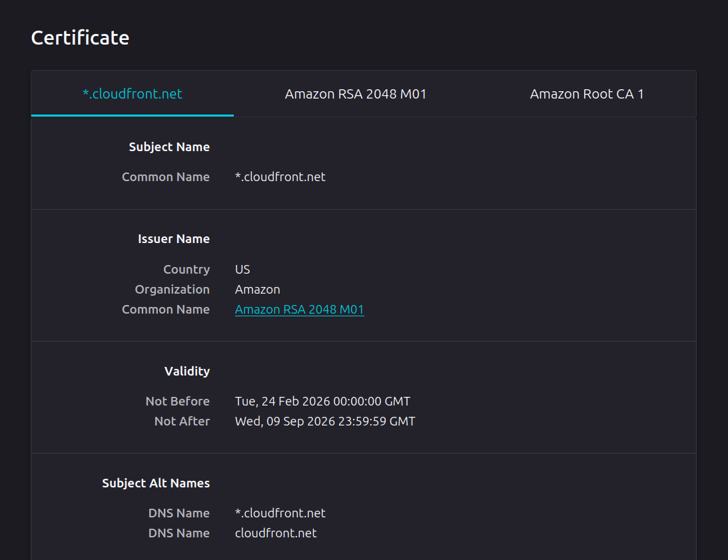Image resolution: width=728 pixels, height=560 pixels.
Task: Click the Not After date 09 Sep 2026
Action: pyautogui.click(x=324, y=421)
